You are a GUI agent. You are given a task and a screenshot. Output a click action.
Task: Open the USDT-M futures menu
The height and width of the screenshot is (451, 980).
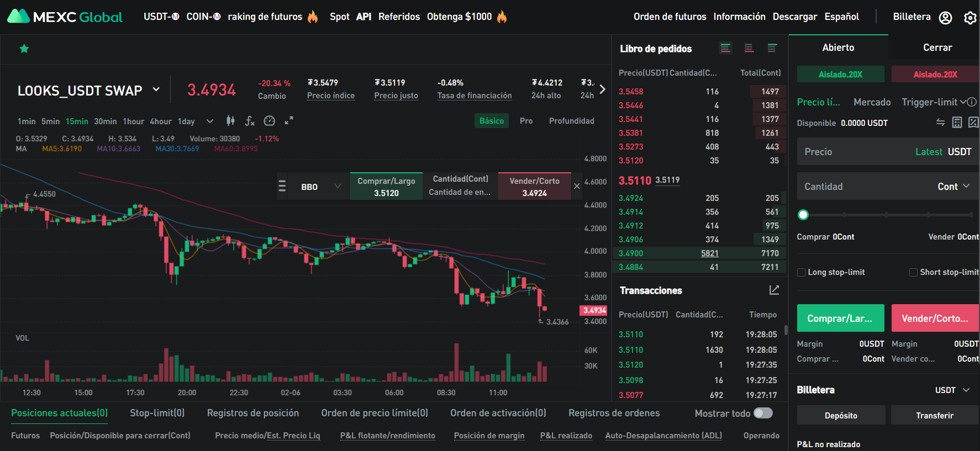tap(161, 17)
